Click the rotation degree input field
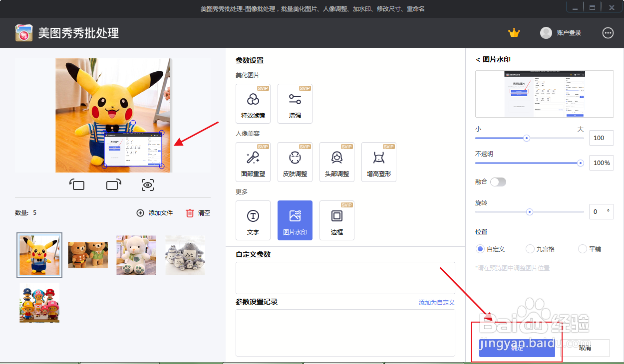 tap(602, 211)
